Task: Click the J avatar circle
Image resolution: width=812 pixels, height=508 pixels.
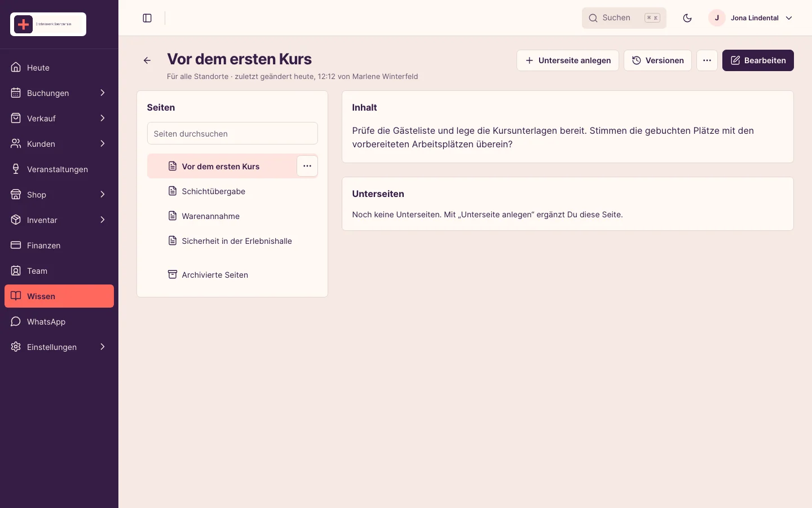Action: (x=717, y=18)
